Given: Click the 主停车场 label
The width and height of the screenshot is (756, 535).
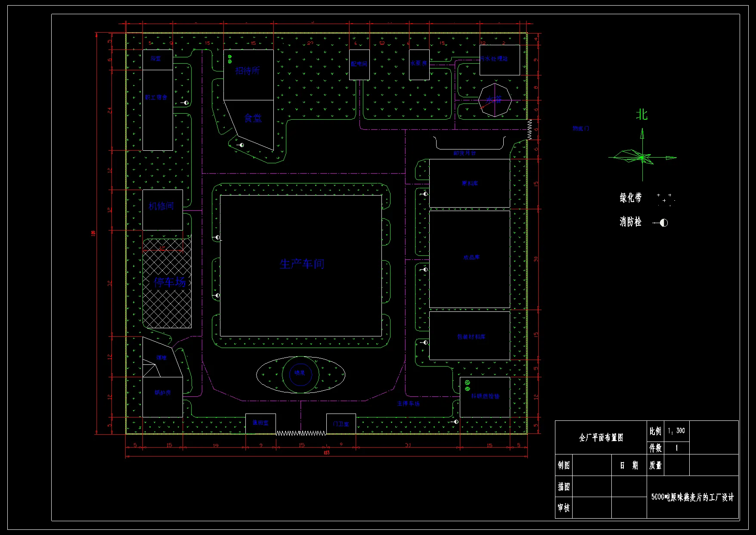Looking at the screenshot, I should pos(408,404).
